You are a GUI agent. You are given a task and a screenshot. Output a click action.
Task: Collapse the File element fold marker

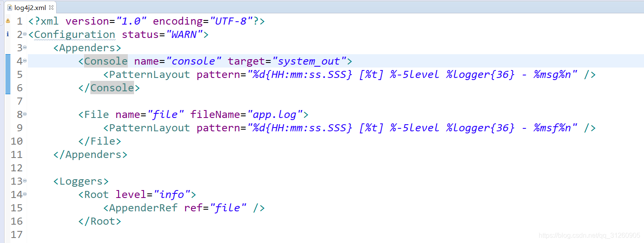(x=25, y=114)
